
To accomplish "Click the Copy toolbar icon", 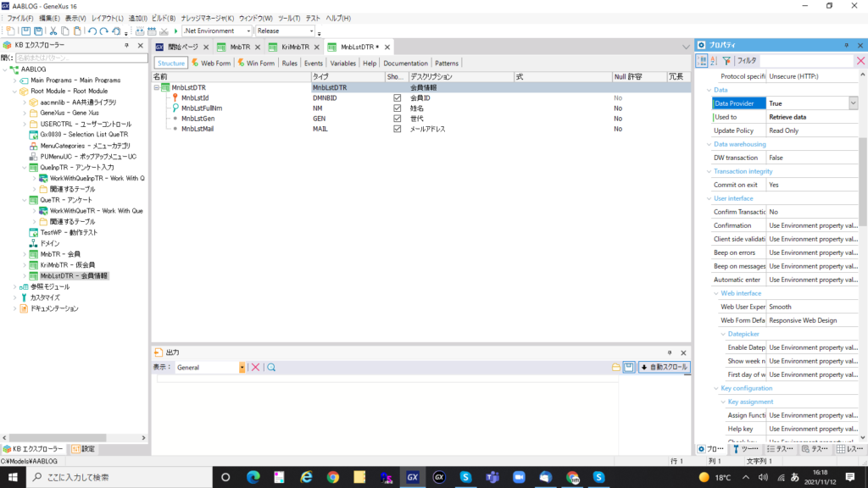I will click(64, 31).
